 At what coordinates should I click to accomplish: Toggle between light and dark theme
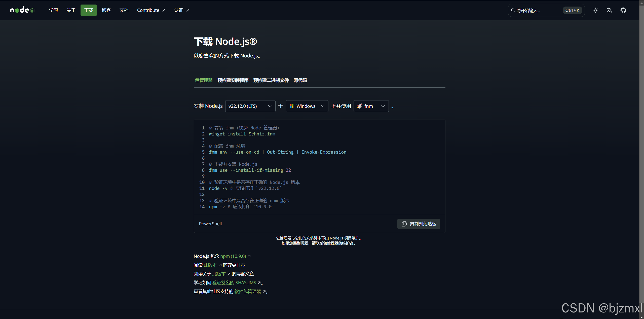pyautogui.click(x=595, y=10)
